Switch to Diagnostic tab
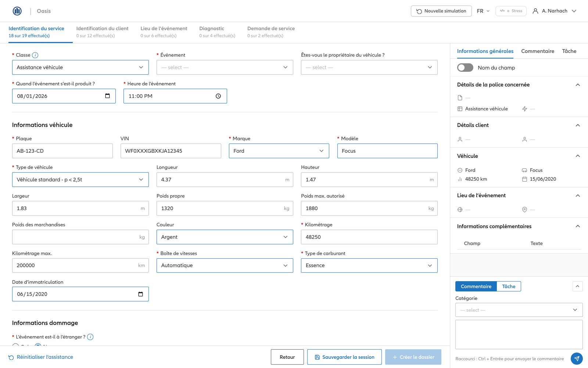The width and height of the screenshot is (588, 368). tap(217, 32)
